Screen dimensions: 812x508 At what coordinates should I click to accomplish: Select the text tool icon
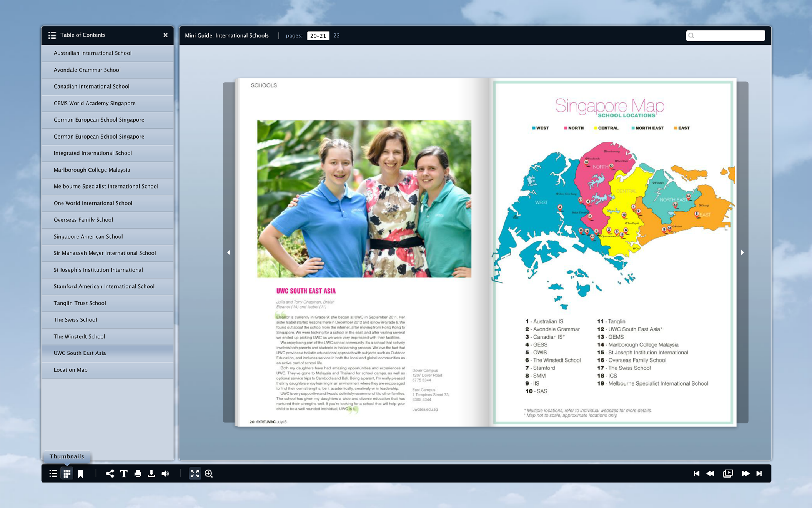(x=124, y=473)
